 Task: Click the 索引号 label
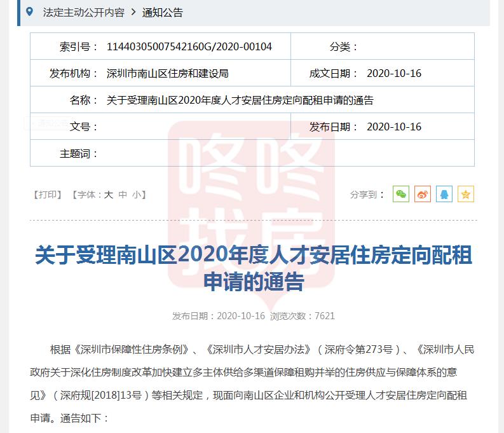coord(78,46)
